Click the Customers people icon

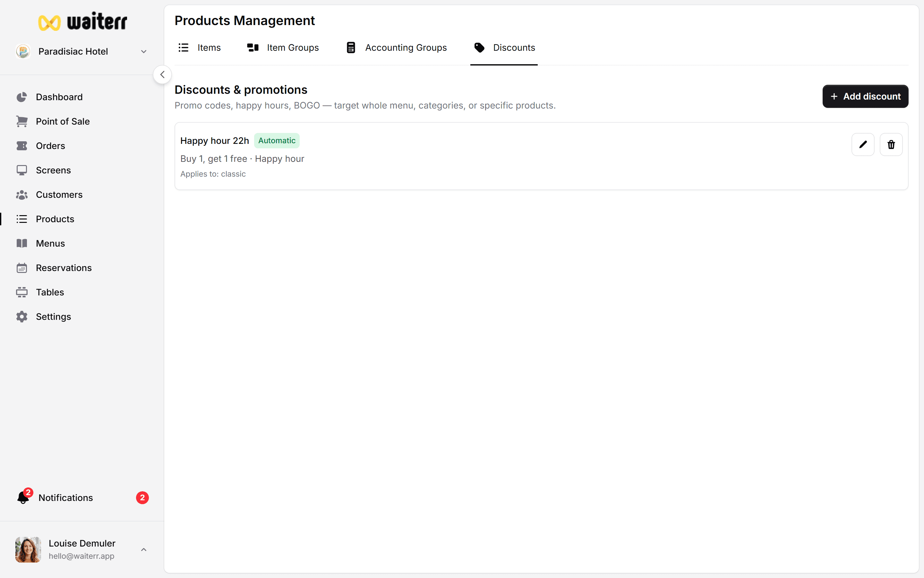click(x=22, y=195)
